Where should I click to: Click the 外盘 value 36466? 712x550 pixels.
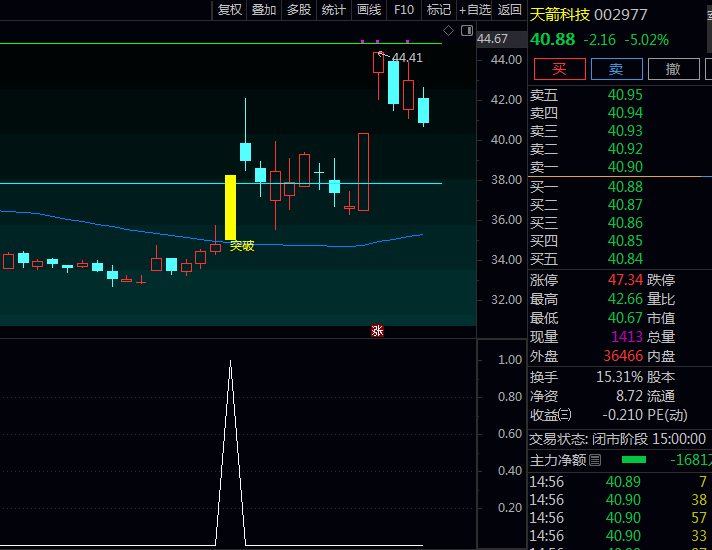(623, 356)
